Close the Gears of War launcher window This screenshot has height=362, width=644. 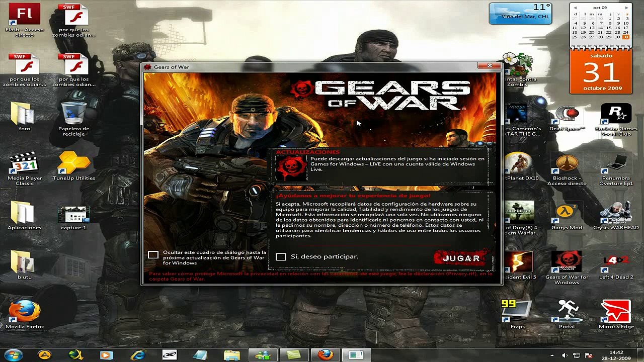click(x=490, y=66)
